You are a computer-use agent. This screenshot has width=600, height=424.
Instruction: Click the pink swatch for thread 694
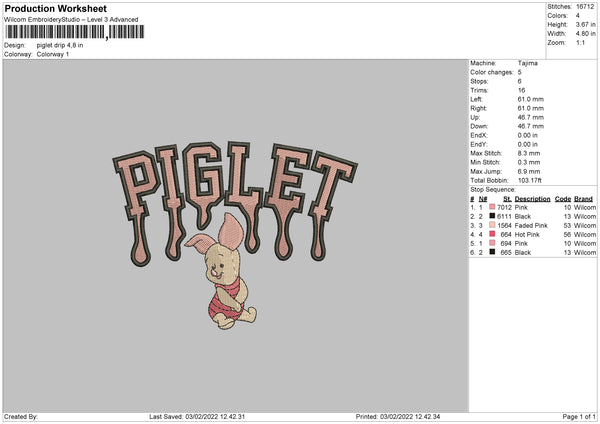[492, 243]
